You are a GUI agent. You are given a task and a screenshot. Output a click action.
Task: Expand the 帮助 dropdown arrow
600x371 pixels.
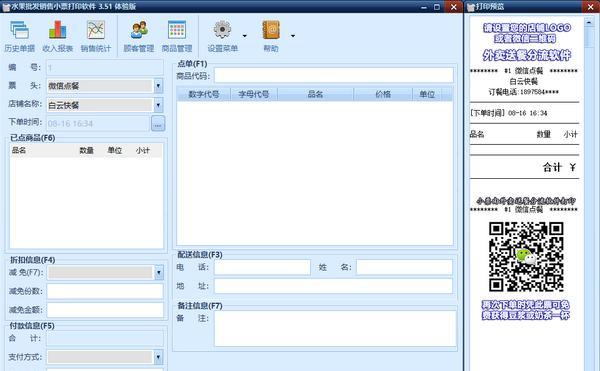click(293, 36)
